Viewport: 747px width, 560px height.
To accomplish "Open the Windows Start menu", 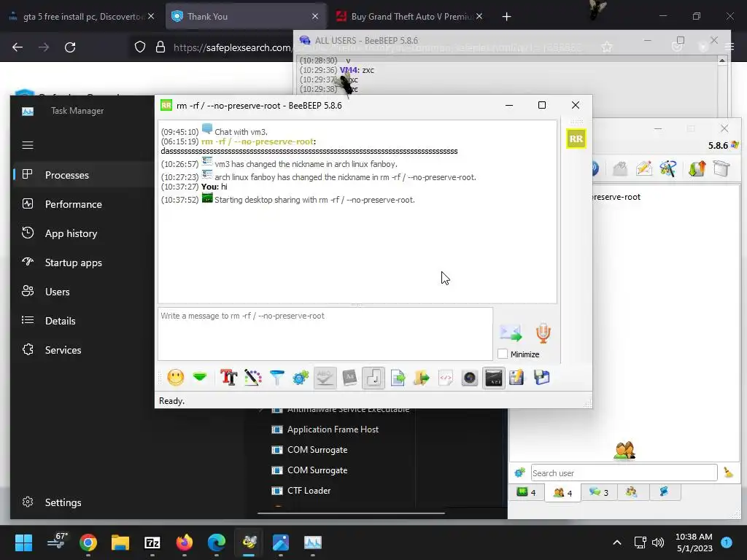I will click(23, 542).
